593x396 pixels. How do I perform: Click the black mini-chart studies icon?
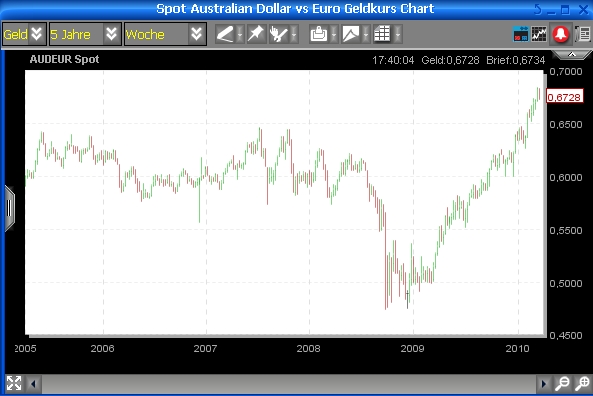click(x=539, y=34)
